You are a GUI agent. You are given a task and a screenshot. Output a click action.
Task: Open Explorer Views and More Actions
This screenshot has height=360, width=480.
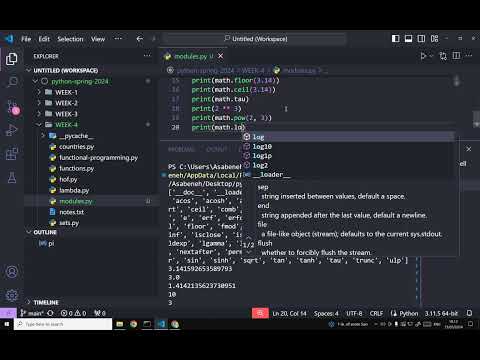(147, 56)
